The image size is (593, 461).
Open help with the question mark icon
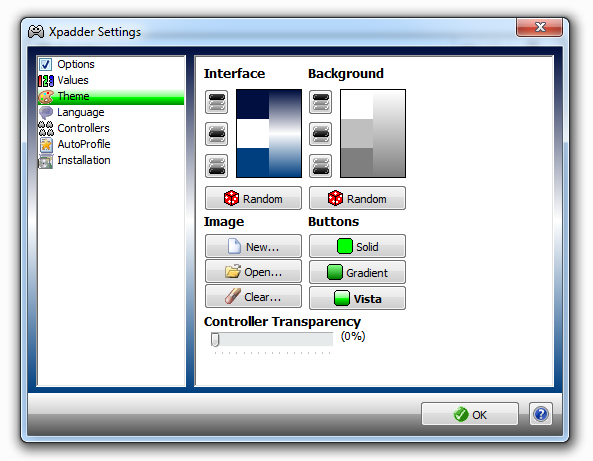[x=541, y=414]
